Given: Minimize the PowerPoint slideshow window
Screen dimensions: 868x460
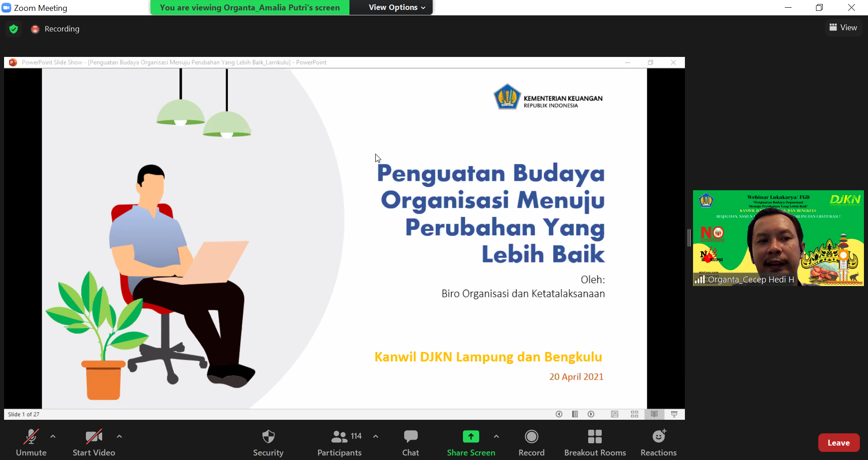Looking at the screenshot, I should tap(627, 62).
